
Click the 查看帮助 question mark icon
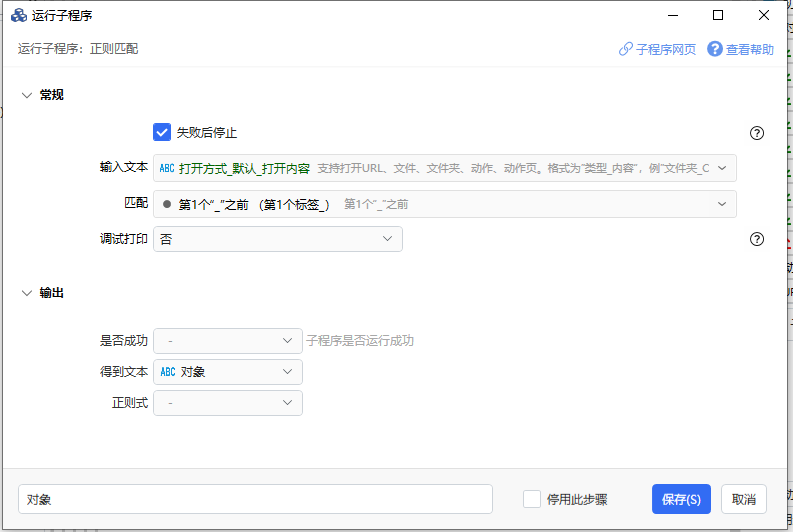click(715, 49)
